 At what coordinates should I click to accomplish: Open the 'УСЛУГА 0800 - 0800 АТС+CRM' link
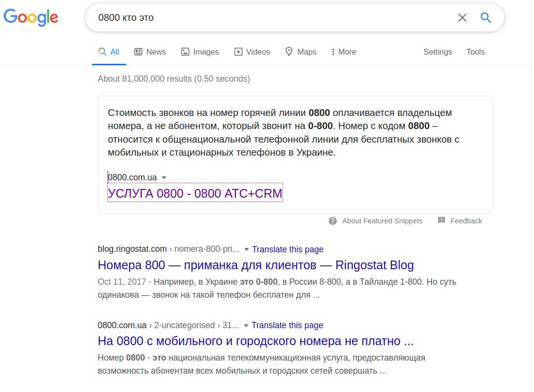pyautogui.click(x=195, y=193)
